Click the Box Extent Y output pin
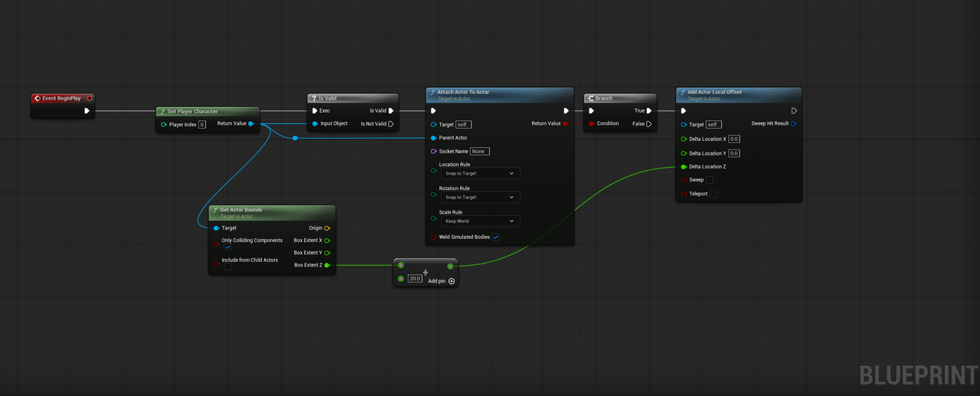The image size is (980, 396). [x=327, y=253]
